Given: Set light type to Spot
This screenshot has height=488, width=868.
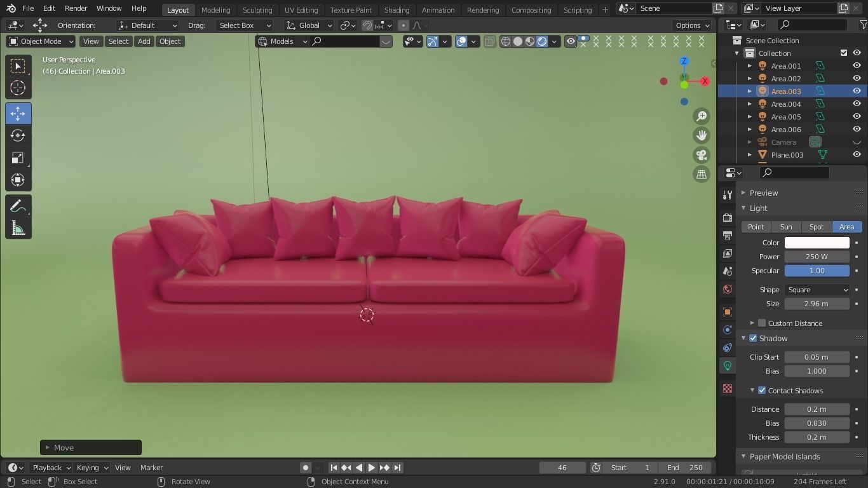Looking at the screenshot, I should click(x=817, y=227).
